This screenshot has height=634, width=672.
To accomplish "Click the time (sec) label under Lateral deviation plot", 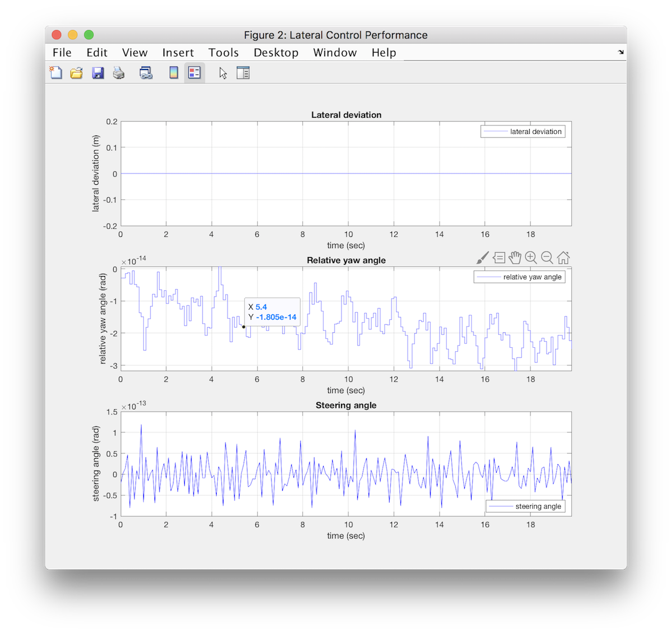I will (x=346, y=245).
